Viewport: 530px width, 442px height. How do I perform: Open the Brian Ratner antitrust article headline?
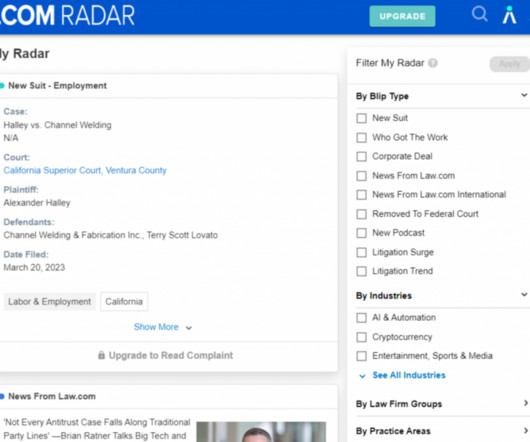97,429
